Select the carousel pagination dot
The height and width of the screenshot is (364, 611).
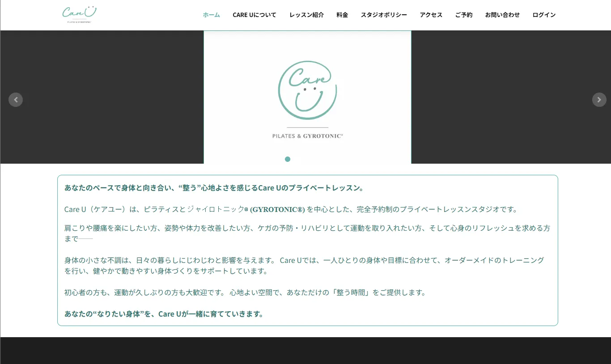pyautogui.click(x=288, y=159)
